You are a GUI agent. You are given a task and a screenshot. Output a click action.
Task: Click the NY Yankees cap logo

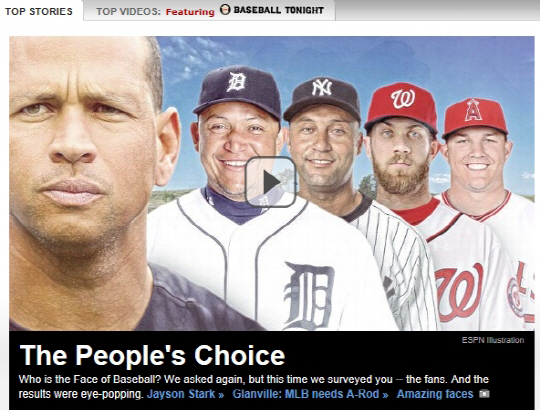tap(322, 88)
